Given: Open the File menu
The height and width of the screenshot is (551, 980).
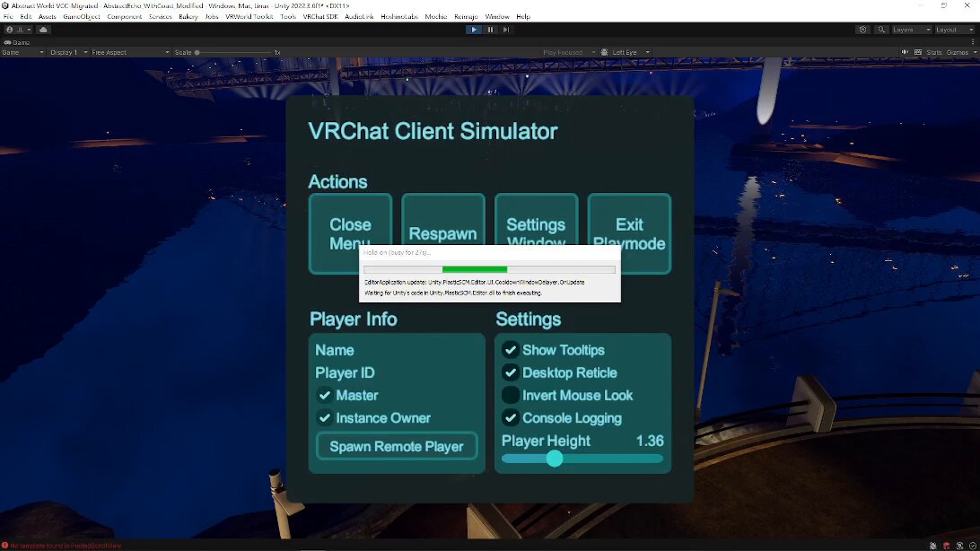Looking at the screenshot, I should pyautogui.click(x=8, y=17).
